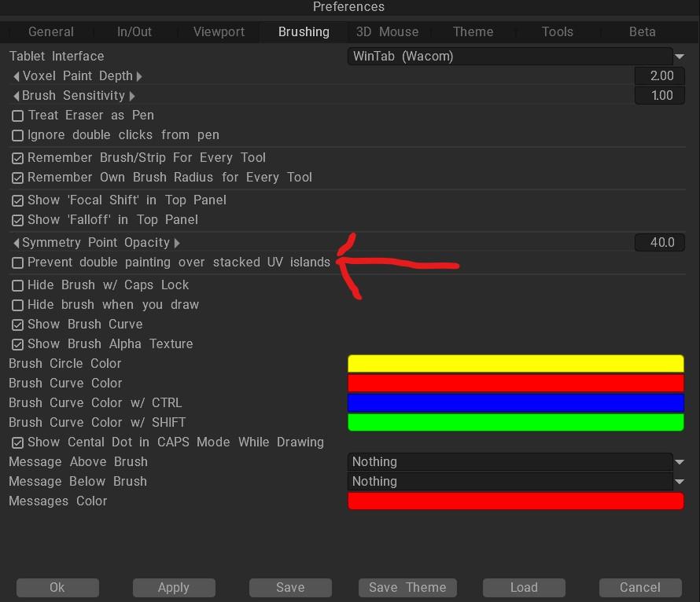This screenshot has height=602, width=700.
Task: Click the Voxel Paint Depth value field
Action: pos(659,76)
